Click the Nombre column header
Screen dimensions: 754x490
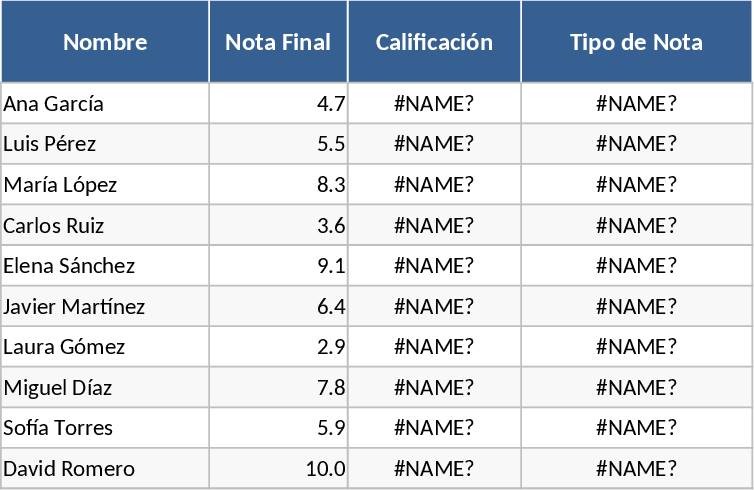(105, 42)
